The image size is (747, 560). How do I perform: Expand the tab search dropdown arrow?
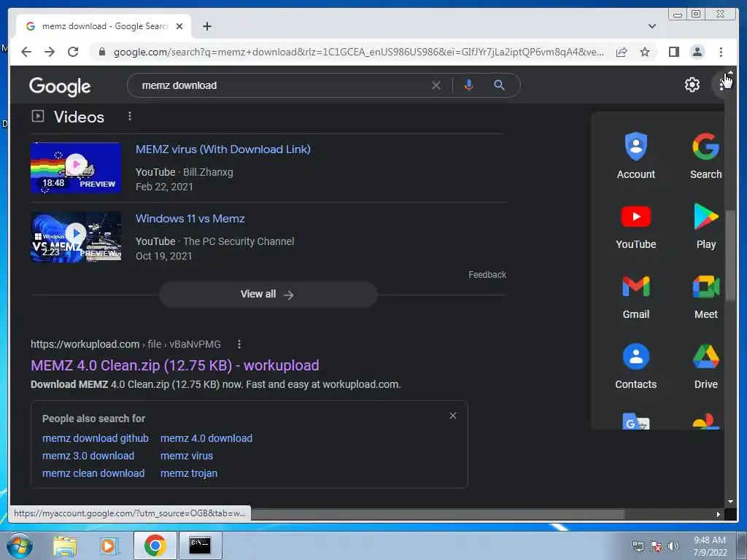tap(652, 26)
